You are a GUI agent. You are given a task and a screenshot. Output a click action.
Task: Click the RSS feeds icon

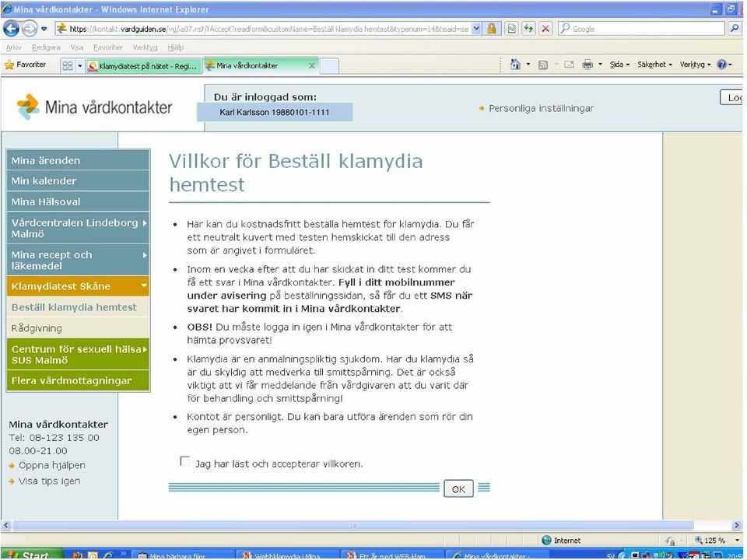542,65
